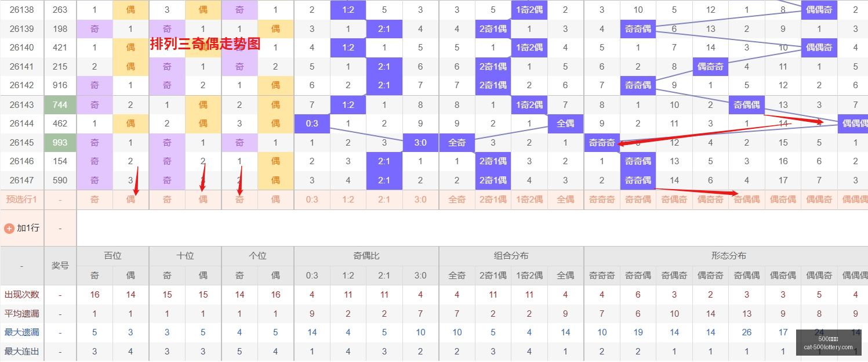Choose 全奇 in 预选行1
This screenshot has height=362, width=868.
[x=457, y=200]
